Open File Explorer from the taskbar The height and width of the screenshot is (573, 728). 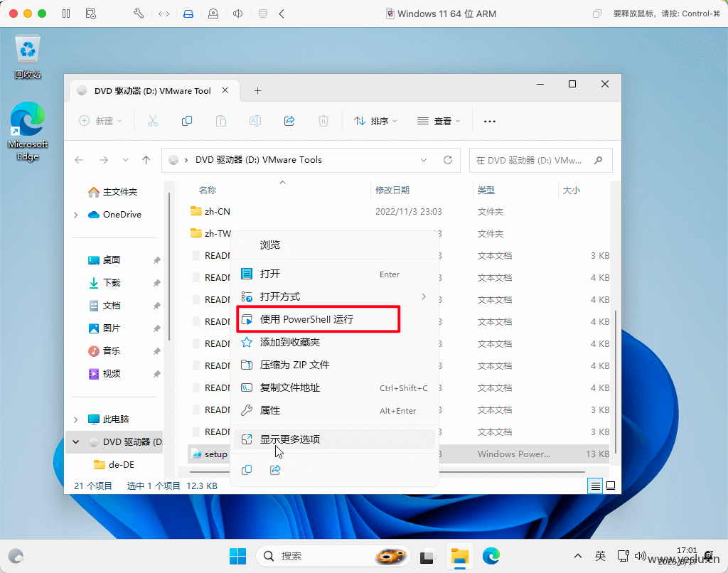point(460,556)
